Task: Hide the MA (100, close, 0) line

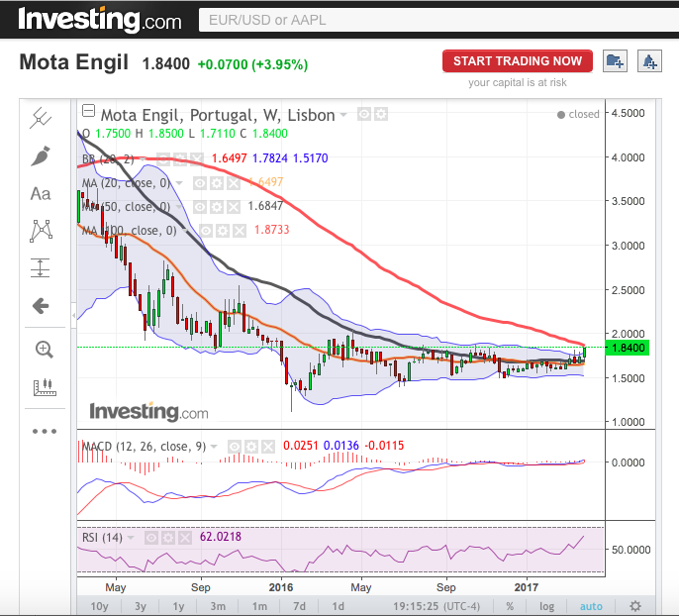Action: tap(206, 231)
